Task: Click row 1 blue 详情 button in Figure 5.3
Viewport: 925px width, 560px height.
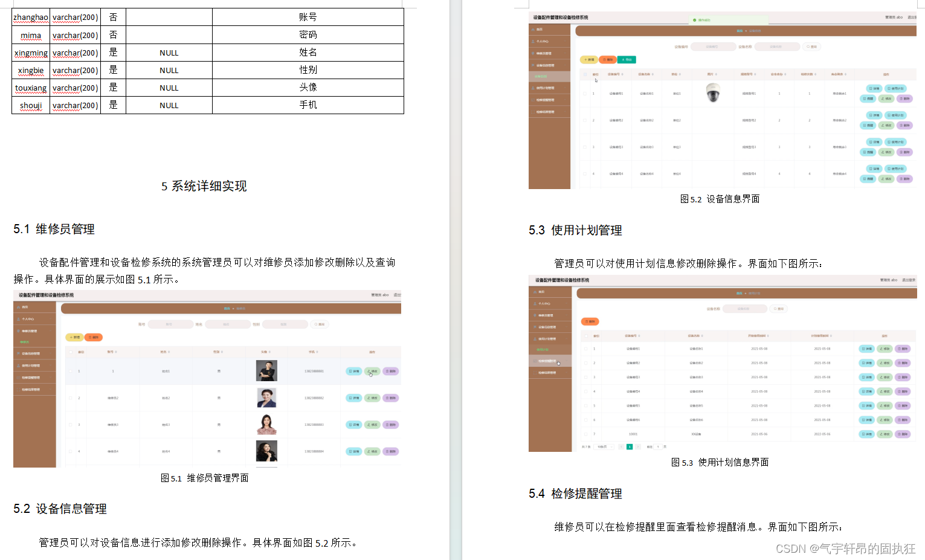Action: click(866, 349)
